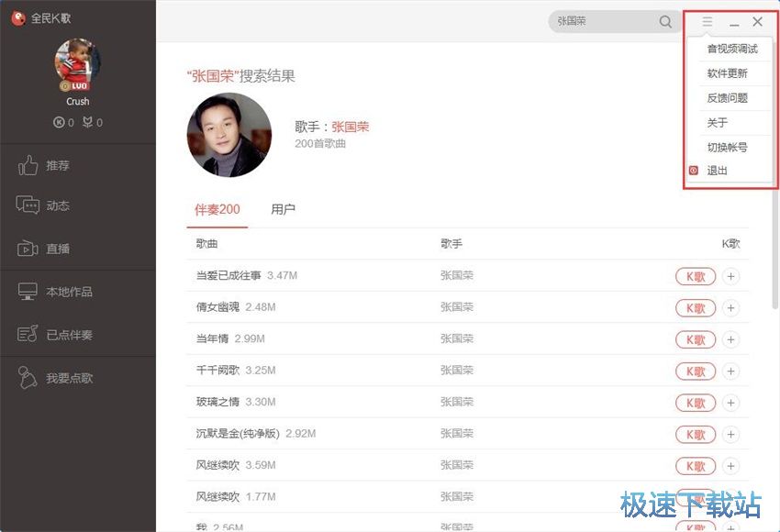Image resolution: width=780 pixels, height=532 pixels.
Task: Click K歌 button for 玻璃之情
Action: coord(696,403)
